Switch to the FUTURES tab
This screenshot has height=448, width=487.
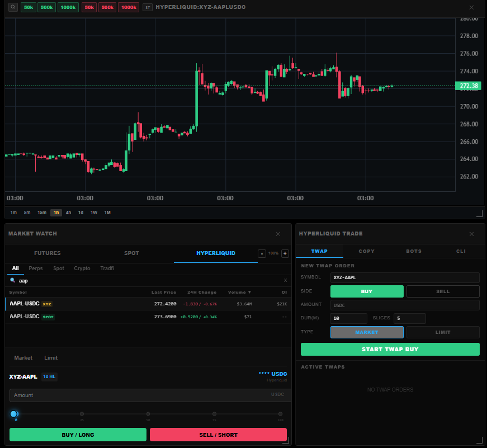coord(48,253)
